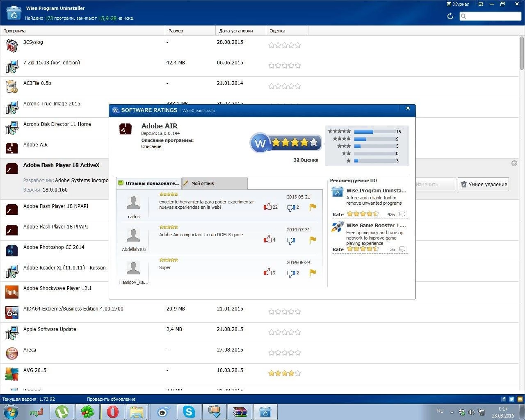Like the Abdellah103 review

268,240
